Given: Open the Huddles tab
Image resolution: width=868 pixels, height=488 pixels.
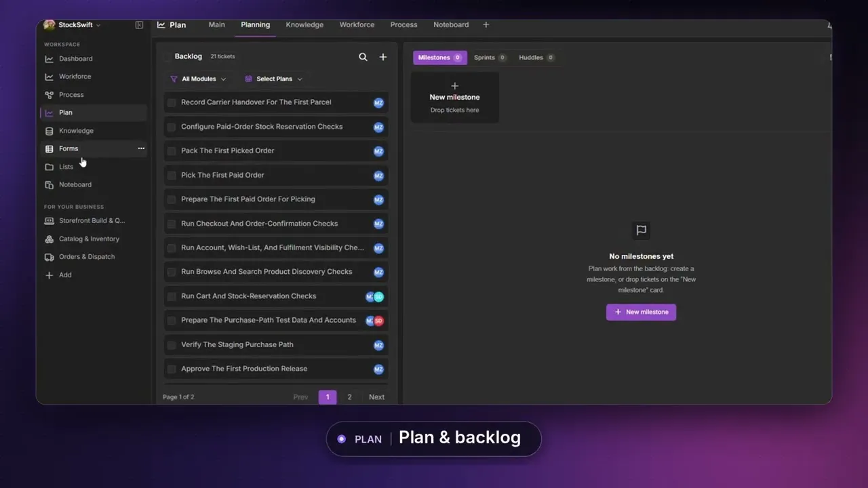Looking at the screenshot, I should pyautogui.click(x=536, y=58).
